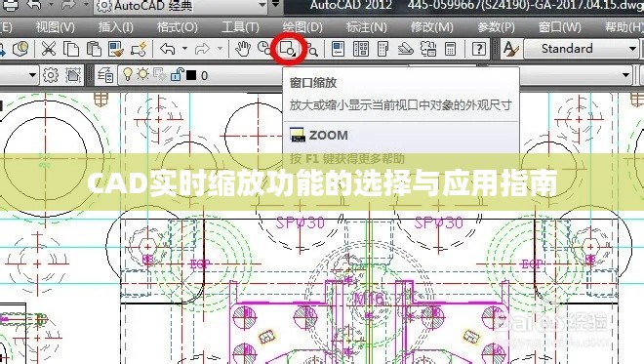Toggle layer freeze sun icon
This screenshot has height=364, width=644.
tap(142, 74)
